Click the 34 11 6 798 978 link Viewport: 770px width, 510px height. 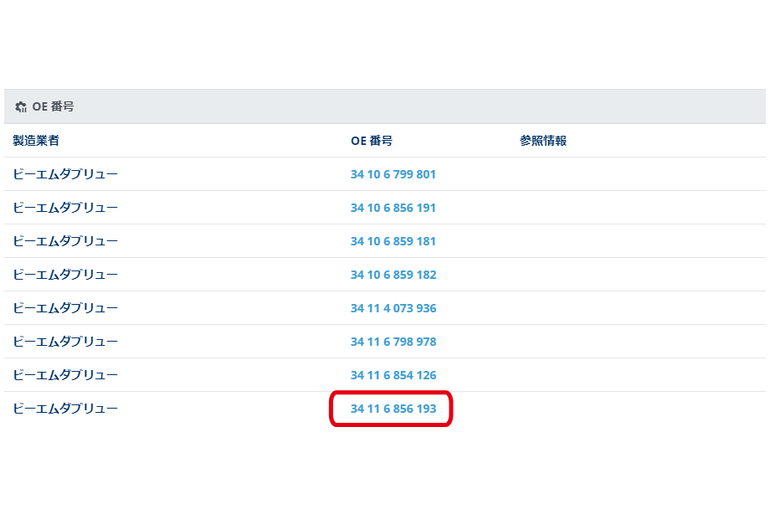point(393,342)
